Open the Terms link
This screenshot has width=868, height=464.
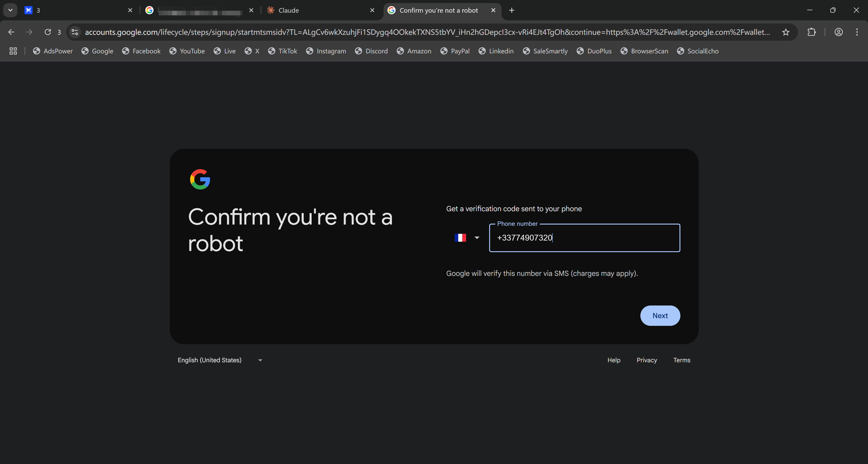[682, 360]
